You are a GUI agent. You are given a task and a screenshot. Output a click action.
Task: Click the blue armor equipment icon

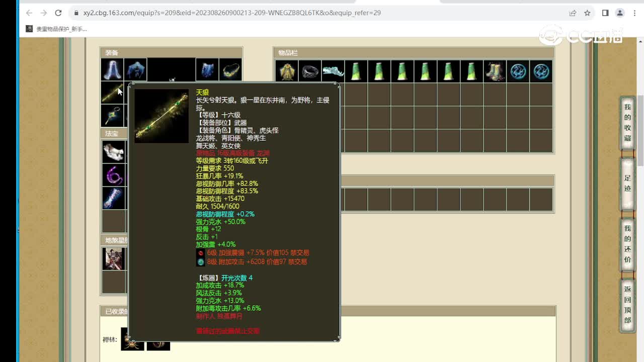[207, 69]
